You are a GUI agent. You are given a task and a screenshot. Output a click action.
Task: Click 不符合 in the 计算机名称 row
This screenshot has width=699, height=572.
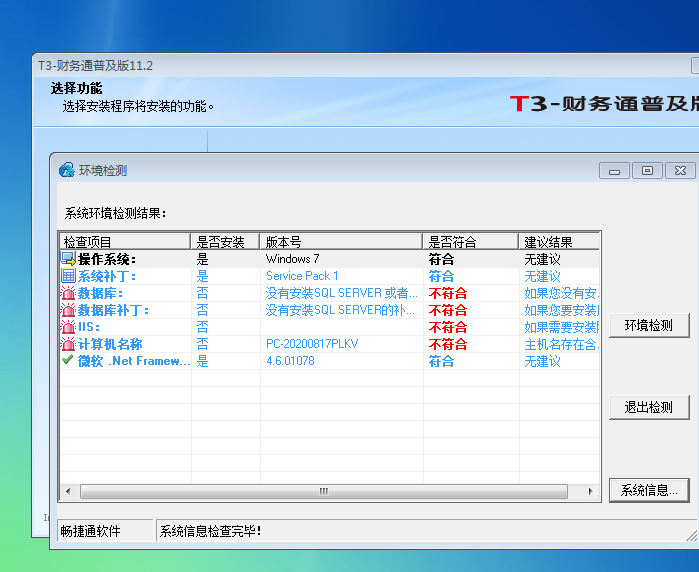[448, 344]
